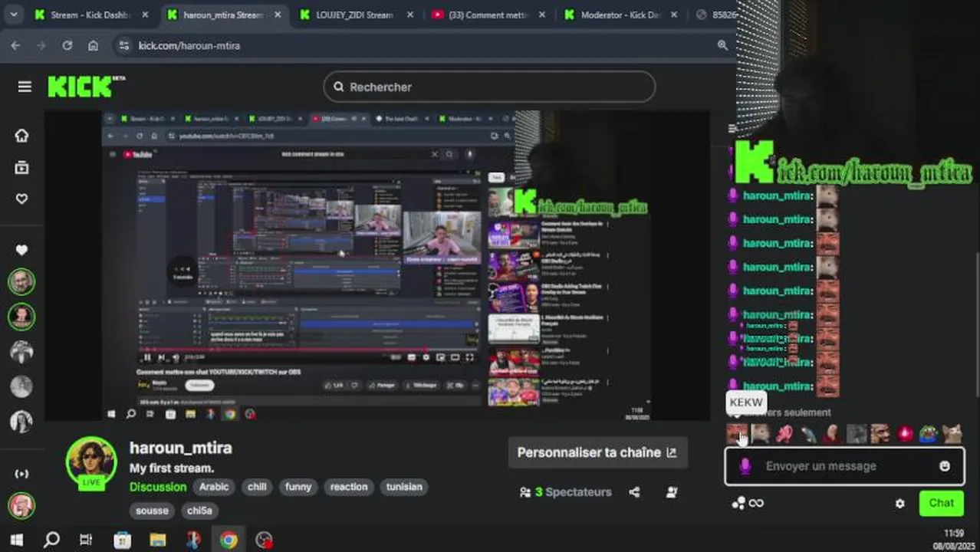Close the LOUJEY_ZIDI Stream tab
Image resolution: width=980 pixels, height=552 pixels.
click(410, 15)
